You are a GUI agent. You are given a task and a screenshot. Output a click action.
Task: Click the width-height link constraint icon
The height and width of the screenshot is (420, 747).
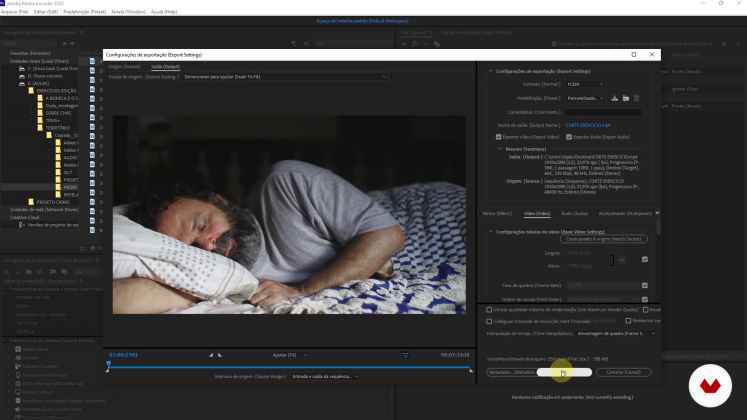(x=621, y=260)
